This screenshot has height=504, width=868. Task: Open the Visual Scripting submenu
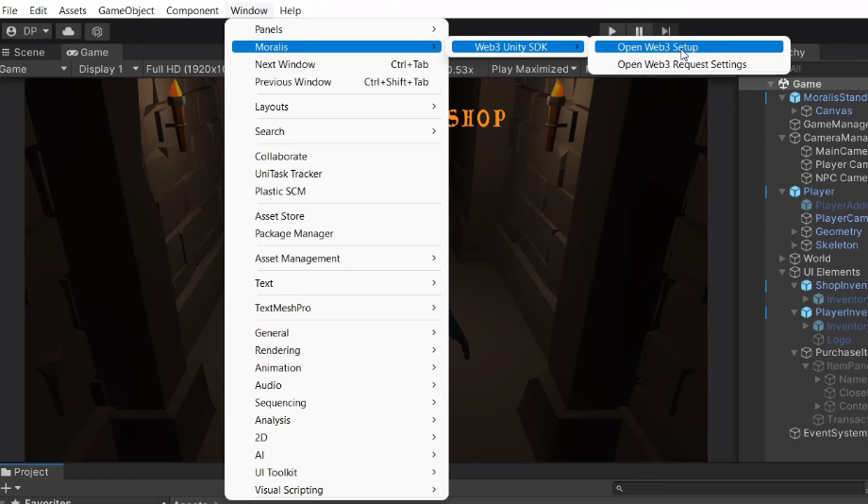(x=337, y=490)
